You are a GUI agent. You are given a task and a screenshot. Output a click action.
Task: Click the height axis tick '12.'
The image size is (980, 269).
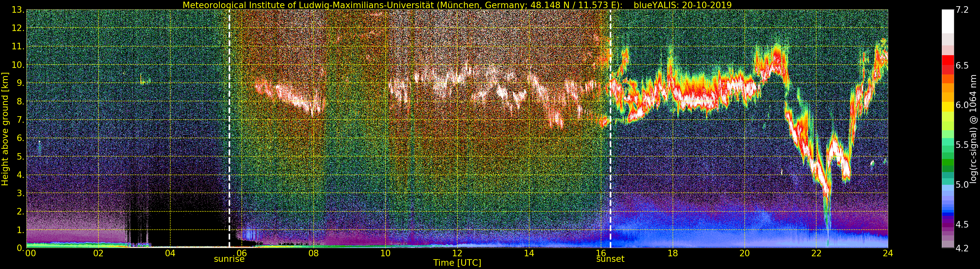click(18, 28)
